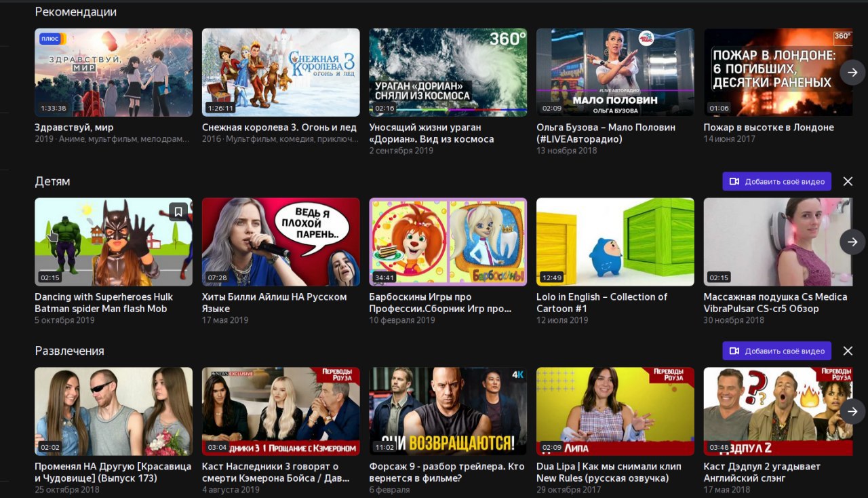Screen dimensions: 868x498
Task: Click the 1:33:38 duration badge
Action: (x=54, y=108)
